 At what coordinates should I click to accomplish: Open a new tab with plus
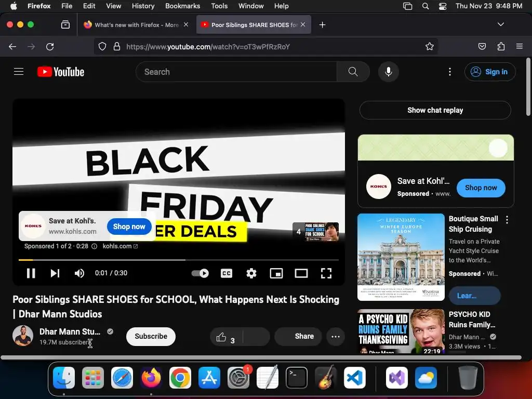pos(322,25)
